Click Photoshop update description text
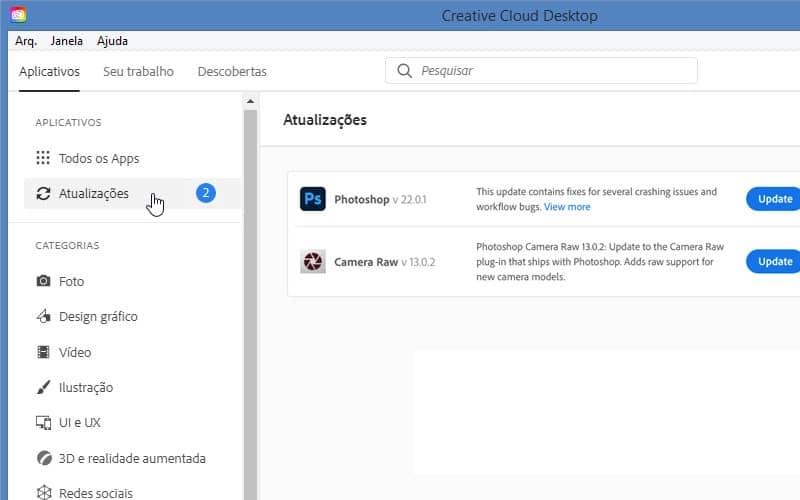This screenshot has width=800, height=500. pyautogui.click(x=596, y=199)
